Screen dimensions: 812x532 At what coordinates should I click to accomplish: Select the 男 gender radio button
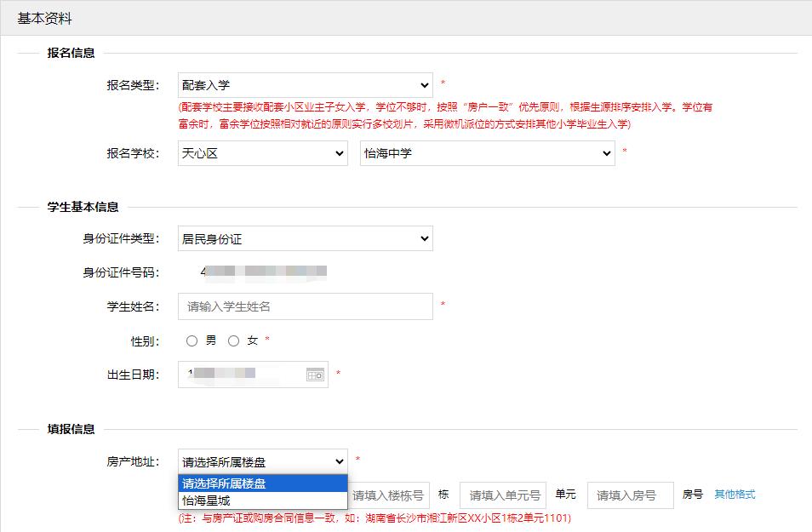pyautogui.click(x=192, y=340)
